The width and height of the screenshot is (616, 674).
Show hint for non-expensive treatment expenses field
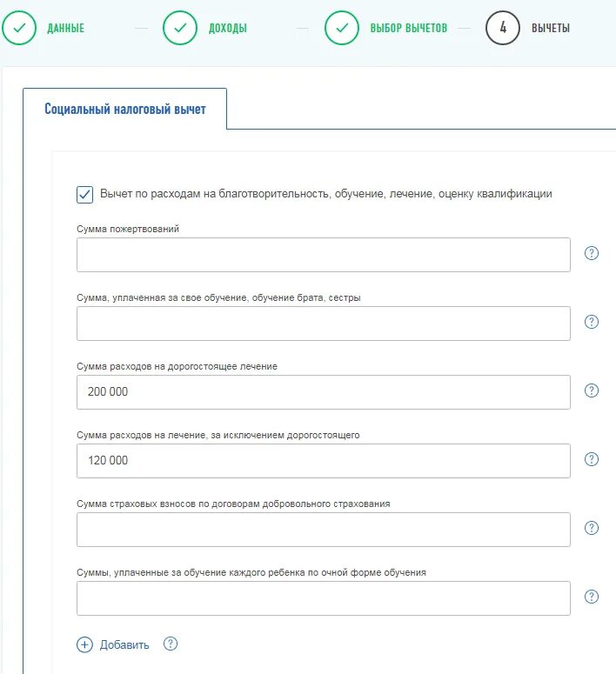point(592,459)
